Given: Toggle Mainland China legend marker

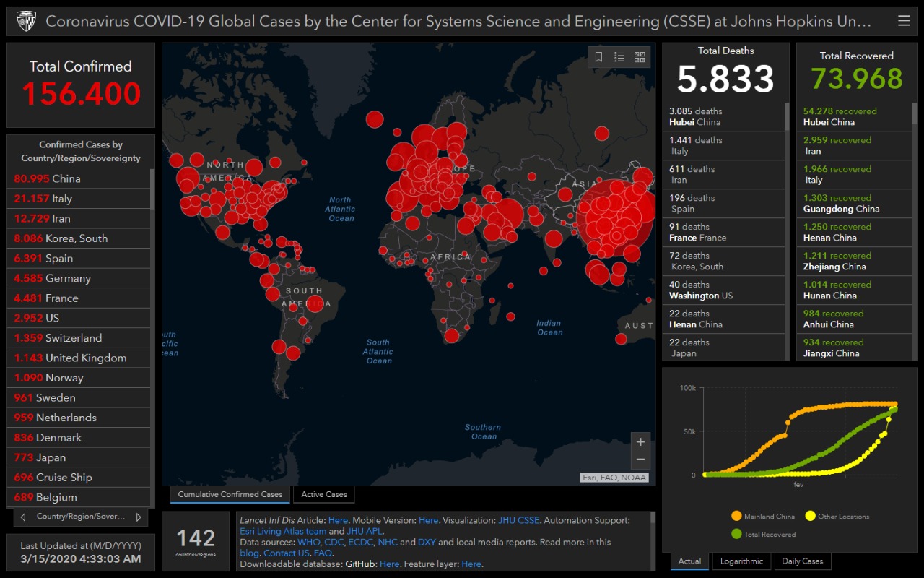Looking at the screenshot, I should click(736, 516).
